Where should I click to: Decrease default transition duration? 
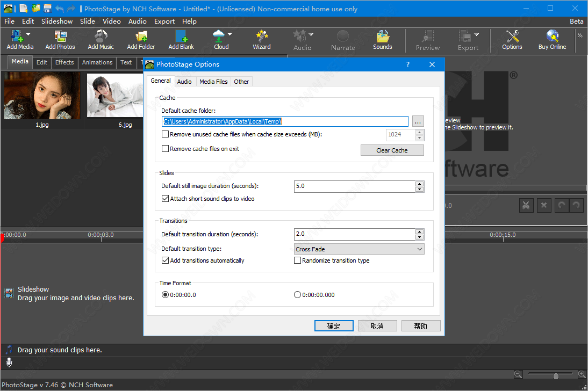[420, 237]
